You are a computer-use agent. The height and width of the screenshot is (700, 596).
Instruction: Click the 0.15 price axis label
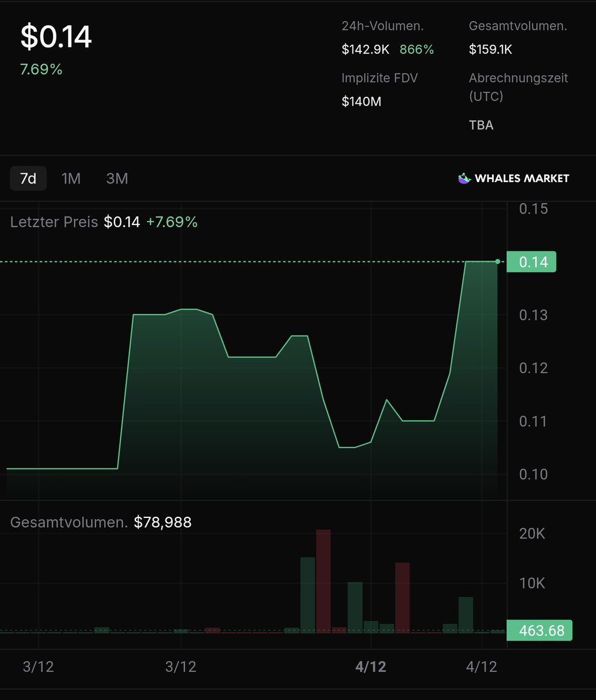(534, 209)
